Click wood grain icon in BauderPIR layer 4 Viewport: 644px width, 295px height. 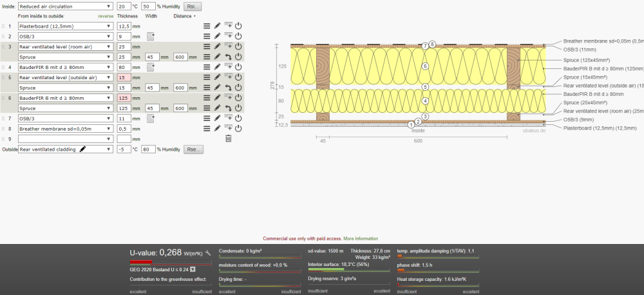click(150, 67)
